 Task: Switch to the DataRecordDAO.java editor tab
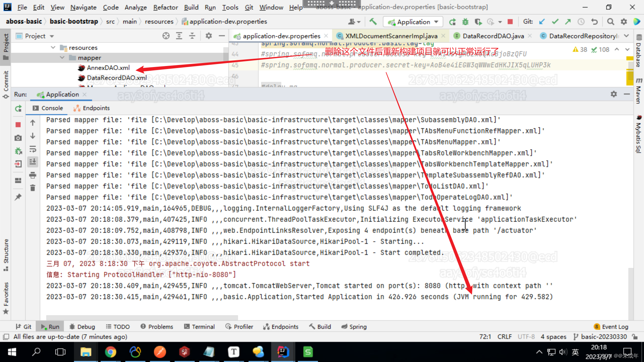pyautogui.click(x=493, y=36)
